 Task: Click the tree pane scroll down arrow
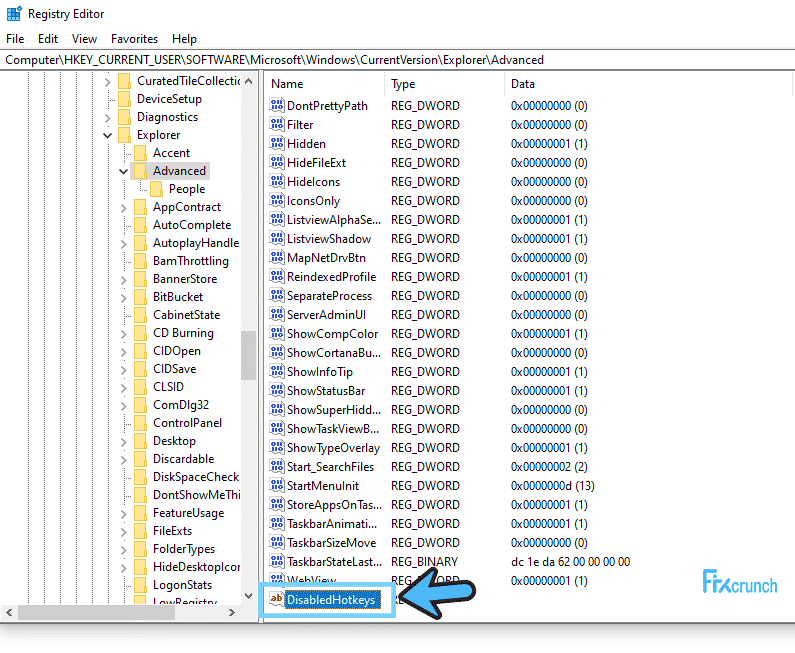(x=248, y=596)
